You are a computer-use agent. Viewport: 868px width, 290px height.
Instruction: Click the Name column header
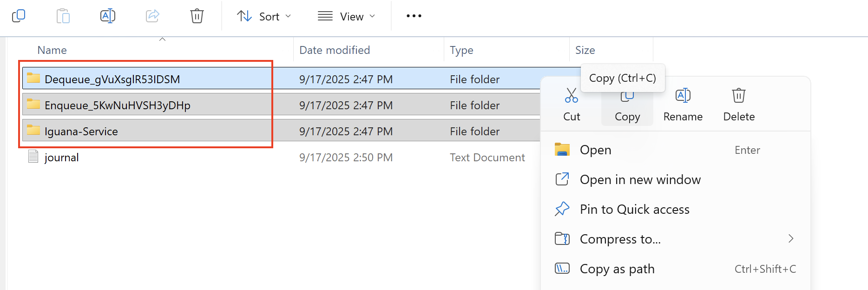52,50
